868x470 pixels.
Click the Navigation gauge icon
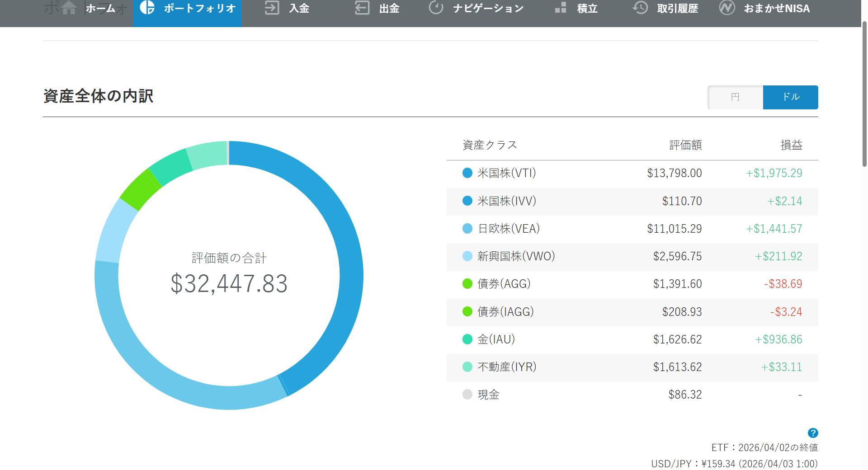pos(436,8)
